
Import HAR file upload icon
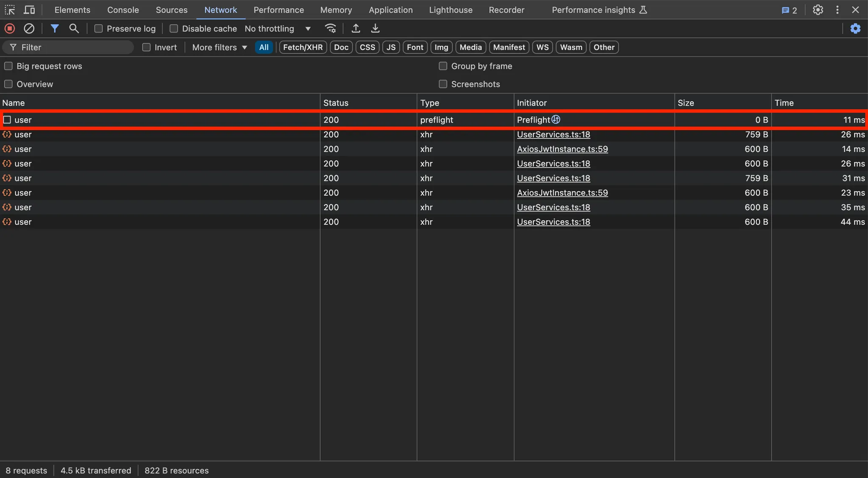point(356,28)
